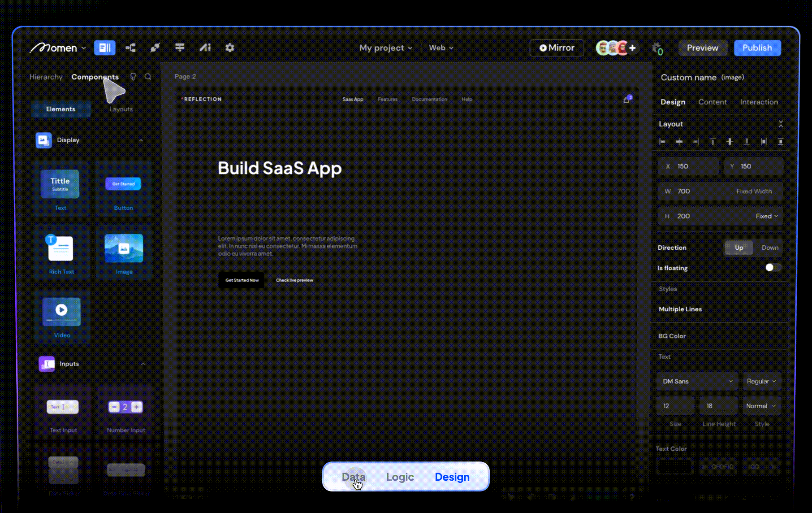Collapse the Display section chevron
This screenshot has height=513, width=812.
click(x=141, y=140)
